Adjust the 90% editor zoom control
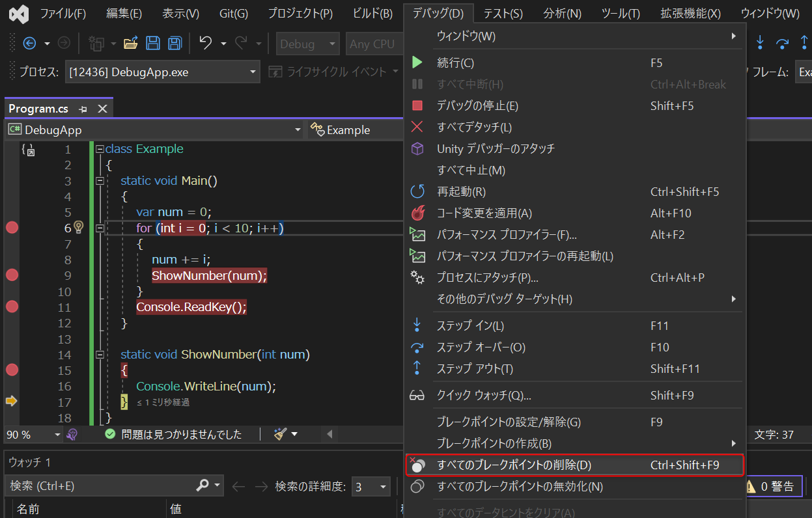 33,433
